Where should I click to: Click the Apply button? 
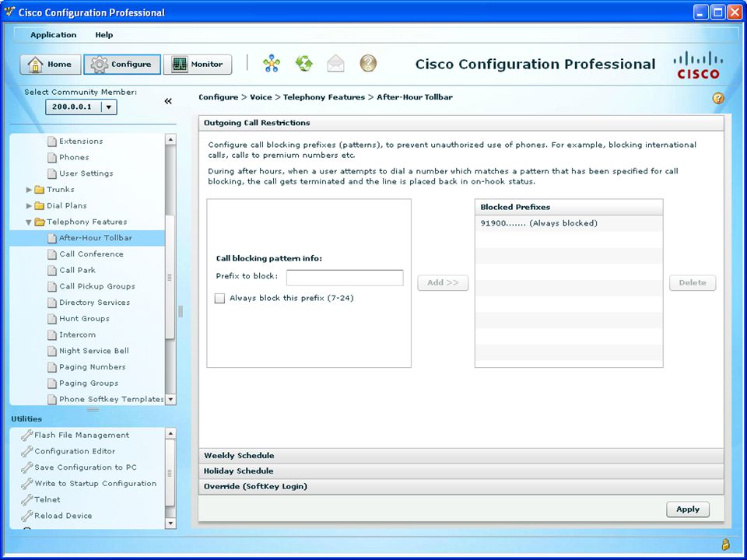pyautogui.click(x=687, y=509)
